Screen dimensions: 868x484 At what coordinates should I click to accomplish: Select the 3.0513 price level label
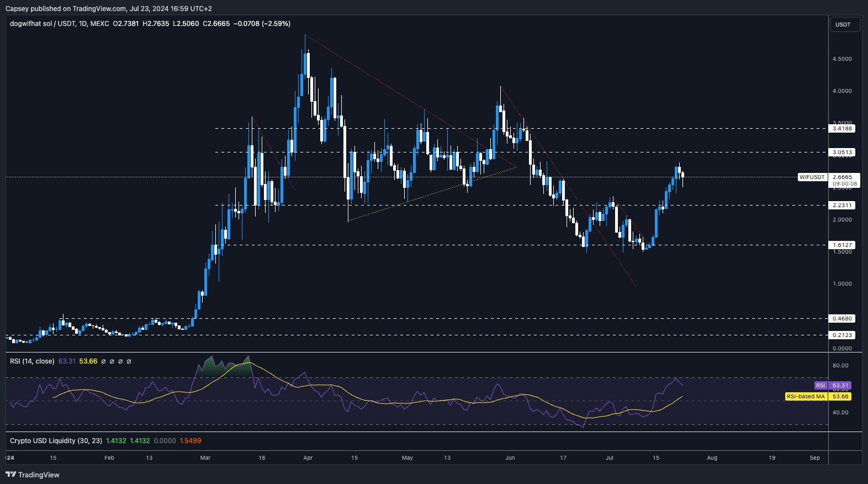(842, 152)
